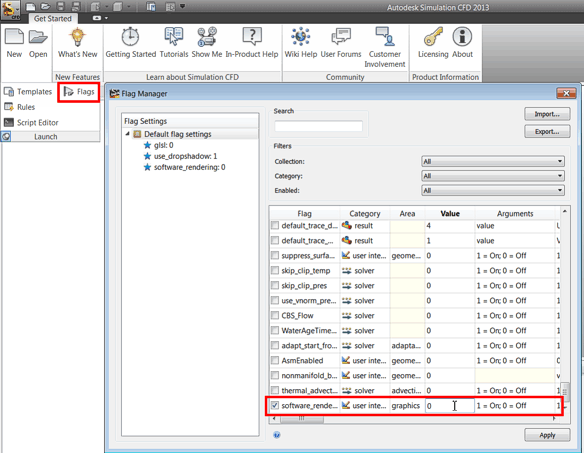Click the Apply button

tap(547, 435)
